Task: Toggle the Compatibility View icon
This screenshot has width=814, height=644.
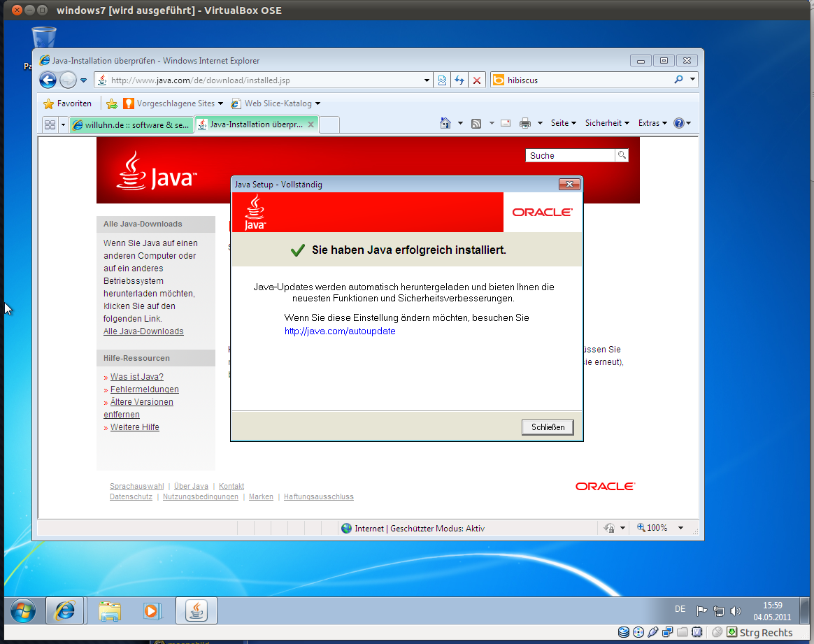Action: pyautogui.click(x=442, y=80)
